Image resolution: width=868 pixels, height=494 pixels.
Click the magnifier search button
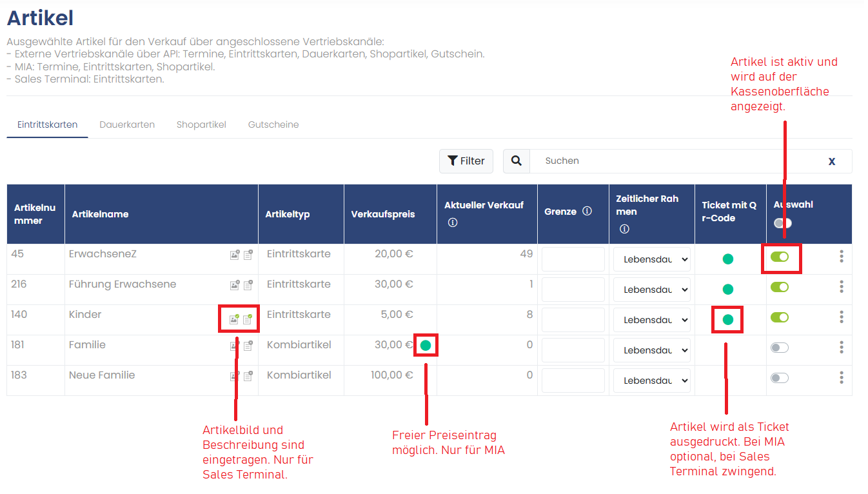pos(517,161)
